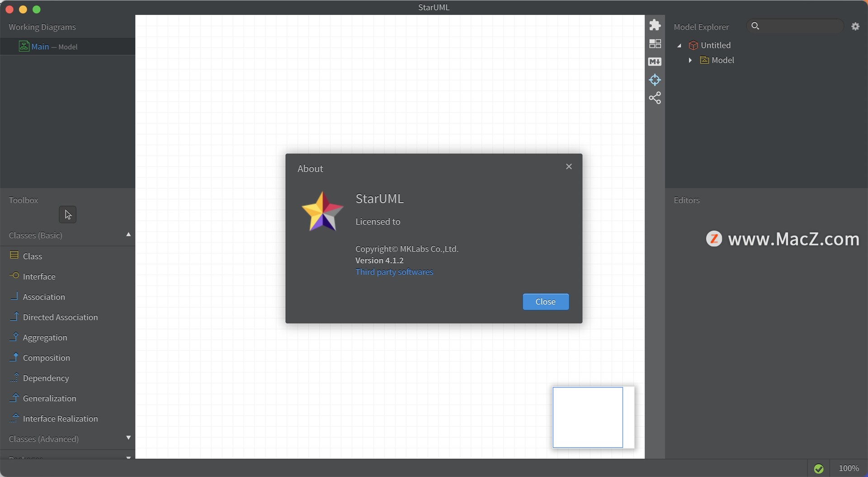Screen dimensions: 868x477
Task: Click the Copyright MKLabs Co.,Ltd. text
Action: (407, 249)
